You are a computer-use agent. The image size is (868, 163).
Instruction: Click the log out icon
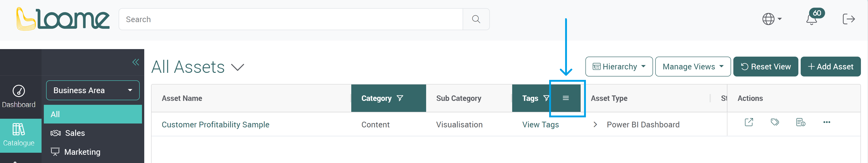[x=848, y=19]
